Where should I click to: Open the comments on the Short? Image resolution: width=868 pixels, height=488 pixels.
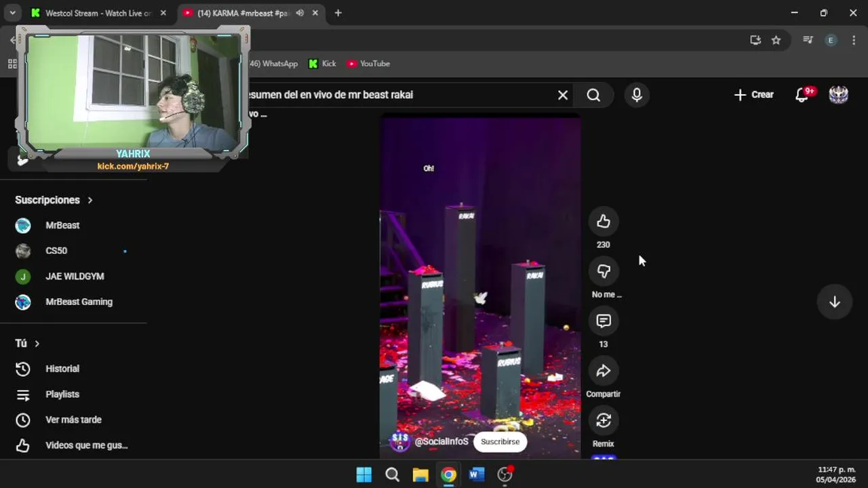pyautogui.click(x=603, y=321)
